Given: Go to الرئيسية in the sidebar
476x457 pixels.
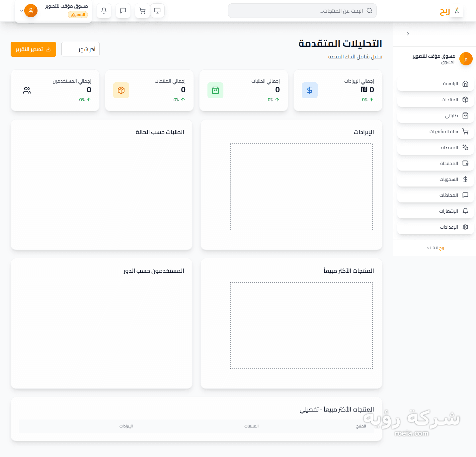Looking at the screenshot, I should point(436,84).
